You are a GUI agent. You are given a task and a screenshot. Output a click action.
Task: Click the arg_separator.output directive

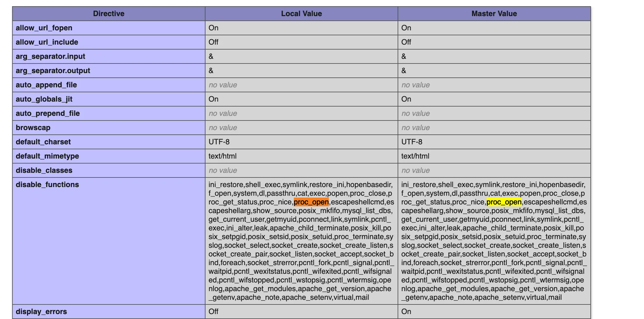coord(53,71)
